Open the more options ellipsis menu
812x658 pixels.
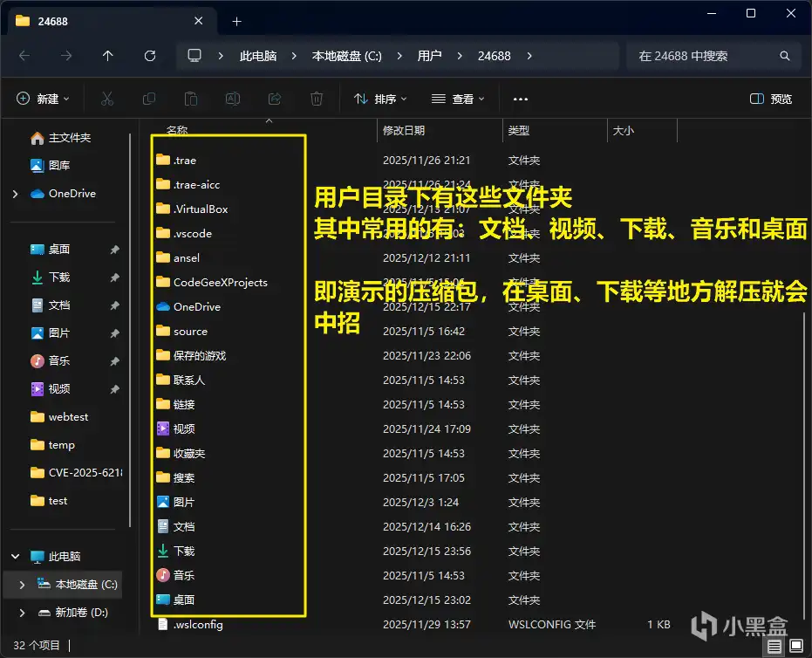pos(521,99)
